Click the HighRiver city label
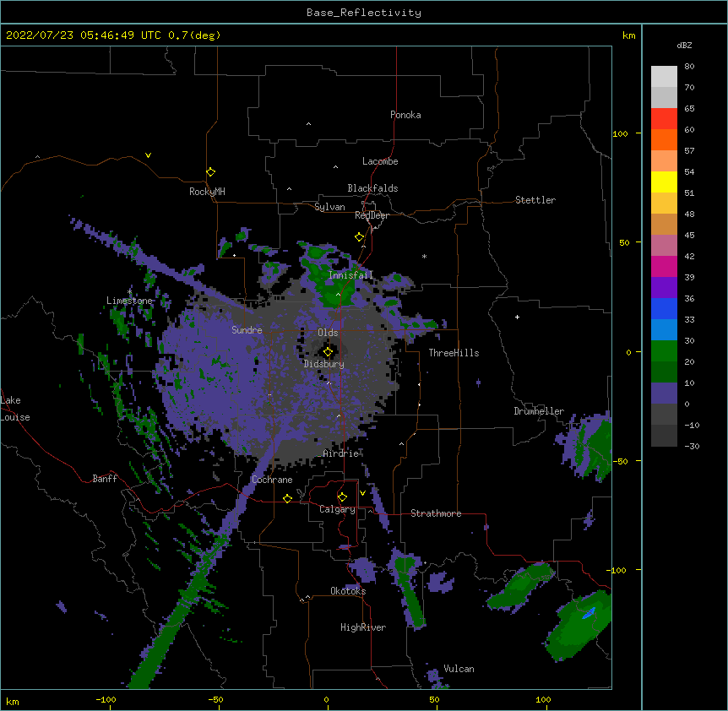This screenshot has height=711, width=728. pyautogui.click(x=363, y=627)
